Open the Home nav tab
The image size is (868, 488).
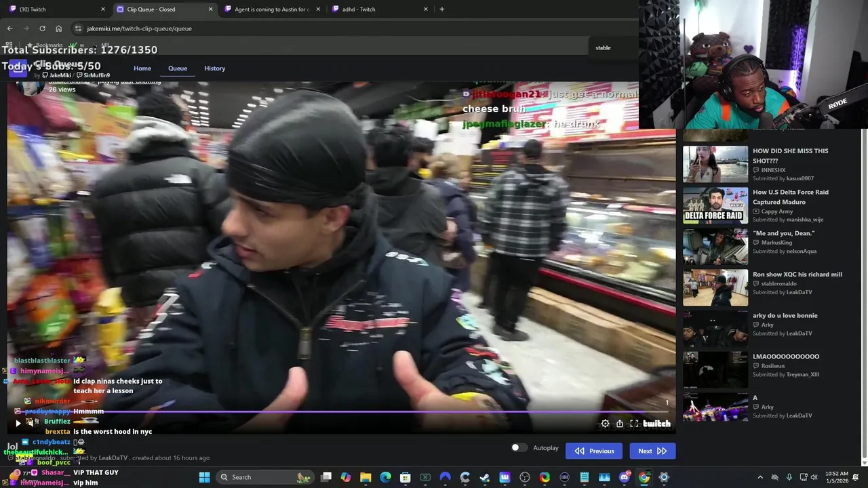tap(142, 68)
